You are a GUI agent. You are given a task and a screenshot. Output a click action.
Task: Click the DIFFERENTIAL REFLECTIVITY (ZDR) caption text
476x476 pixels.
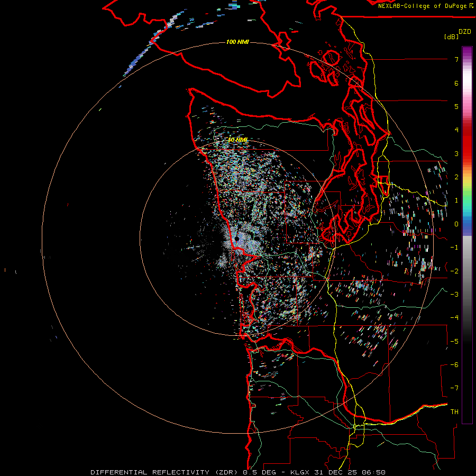pos(165,472)
